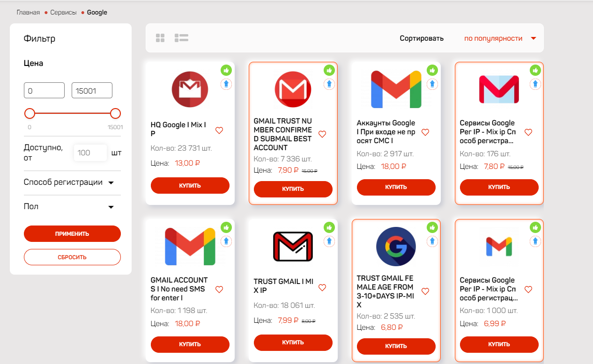
Task: Open TRUST GMAIL FEMALE Google G logo image
Action: 396,247
